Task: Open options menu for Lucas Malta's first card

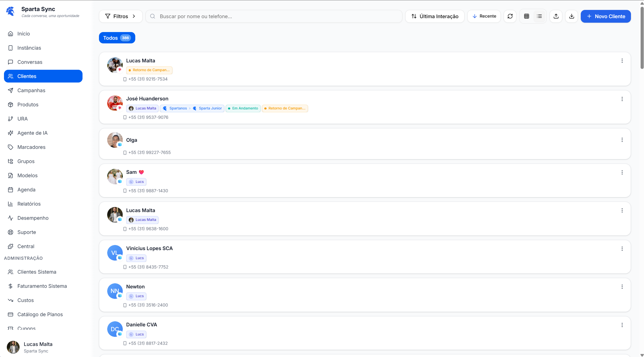Action: (622, 61)
